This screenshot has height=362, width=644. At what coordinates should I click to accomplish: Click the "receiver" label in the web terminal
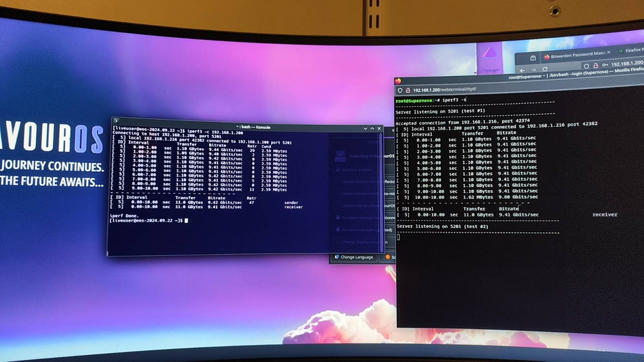pos(605,214)
